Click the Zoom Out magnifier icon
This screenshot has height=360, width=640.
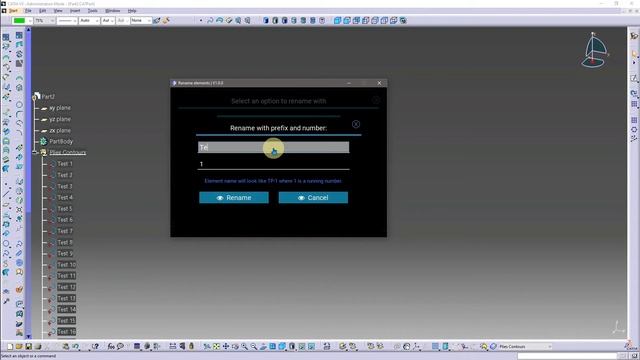[x=254, y=347]
